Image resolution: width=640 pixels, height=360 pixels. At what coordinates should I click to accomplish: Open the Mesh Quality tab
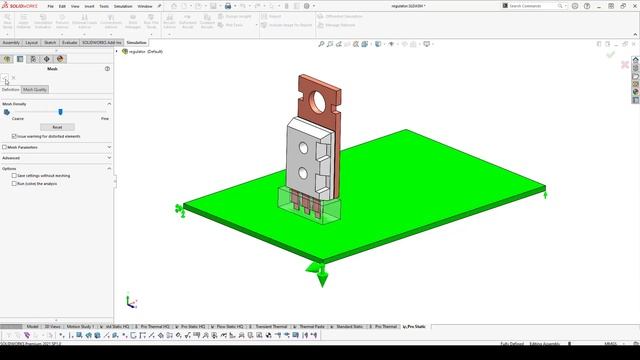pos(35,89)
